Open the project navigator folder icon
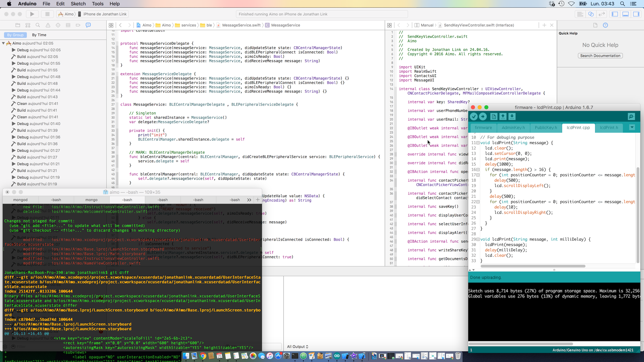 coord(18,25)
